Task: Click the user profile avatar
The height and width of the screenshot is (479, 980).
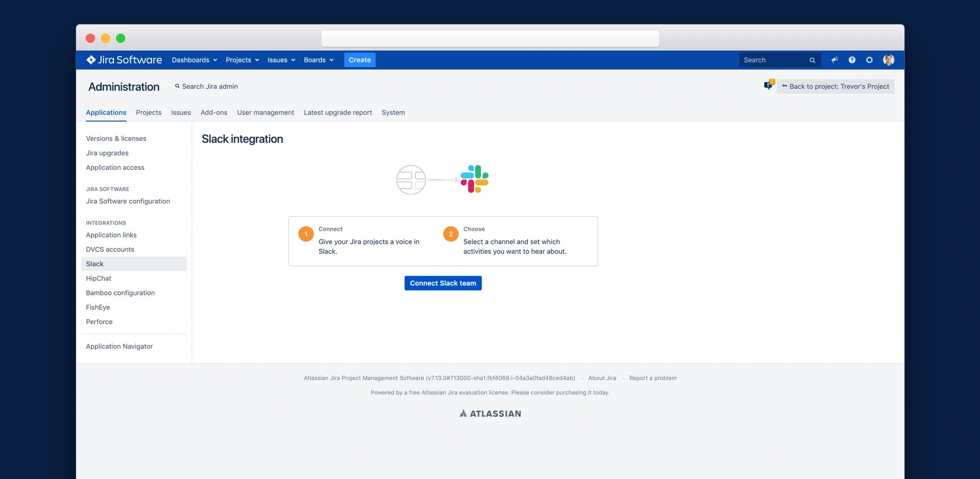Action: click(x=888, y=60)
